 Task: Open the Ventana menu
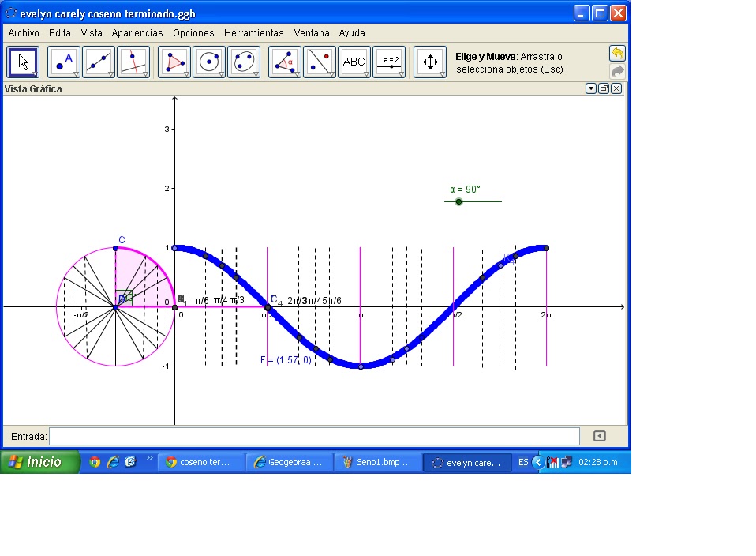(x=312, y=33)
